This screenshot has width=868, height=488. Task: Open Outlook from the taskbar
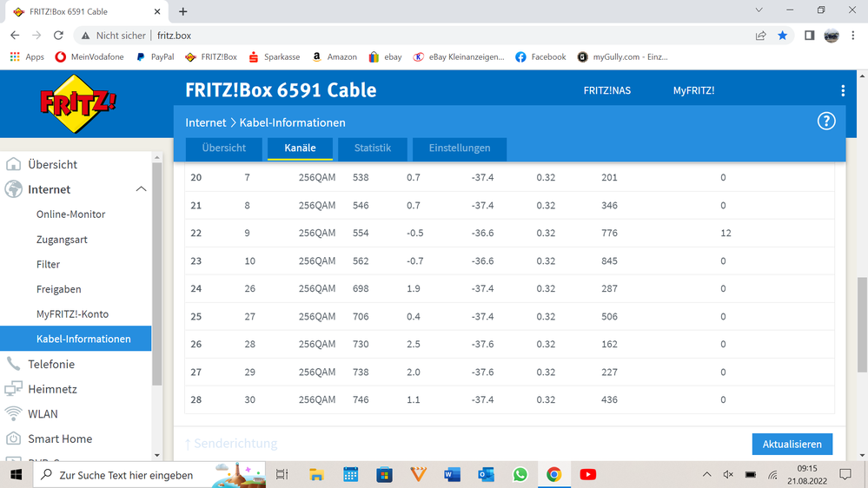[x=486, y=475]
